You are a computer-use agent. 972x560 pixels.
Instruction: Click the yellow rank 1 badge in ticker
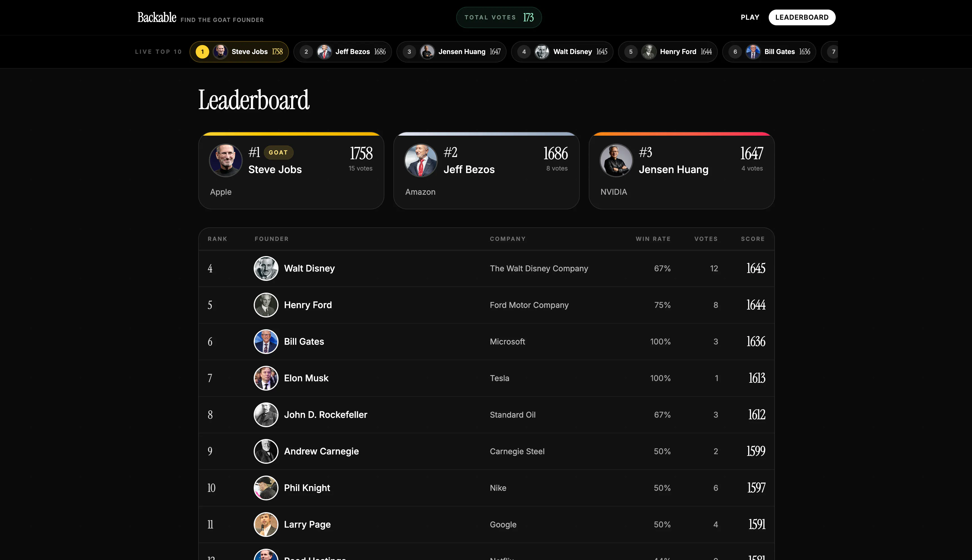(x=202, y=51)
